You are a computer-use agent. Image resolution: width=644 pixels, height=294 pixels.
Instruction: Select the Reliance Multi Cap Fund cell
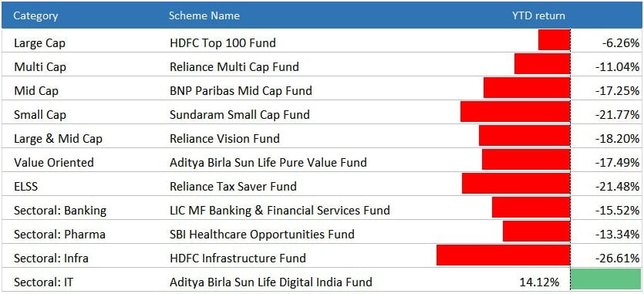point(234,66)
